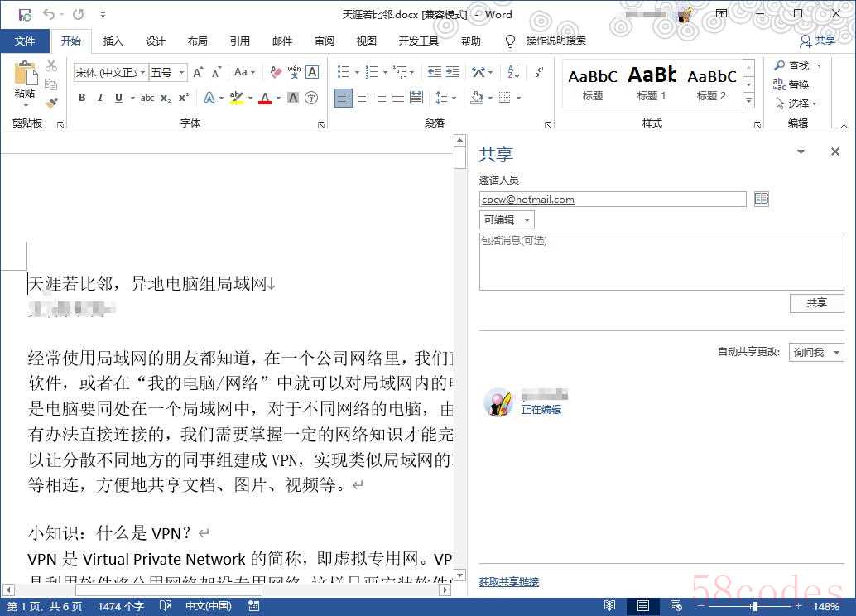Click the Save icon in the quick access toolbar
This screenshot has width=856, height=616.
[x=25, y=14]
